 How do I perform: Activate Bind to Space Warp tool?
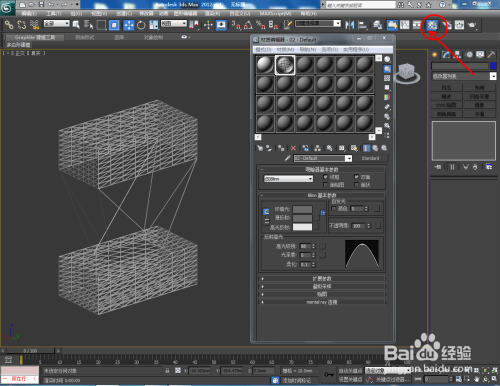34,25
